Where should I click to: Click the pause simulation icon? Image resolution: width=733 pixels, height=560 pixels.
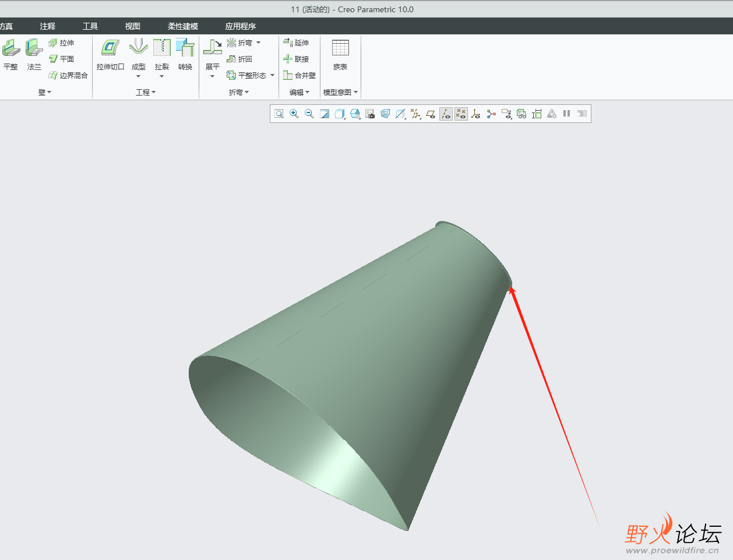566,114
